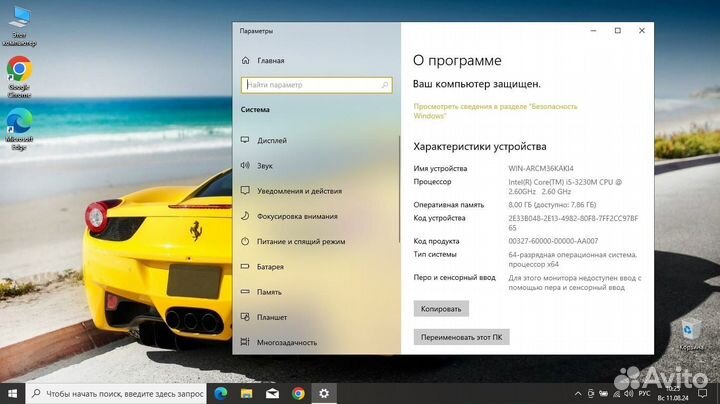Click the Перо и сенсорный ввод label

point(454,277)
